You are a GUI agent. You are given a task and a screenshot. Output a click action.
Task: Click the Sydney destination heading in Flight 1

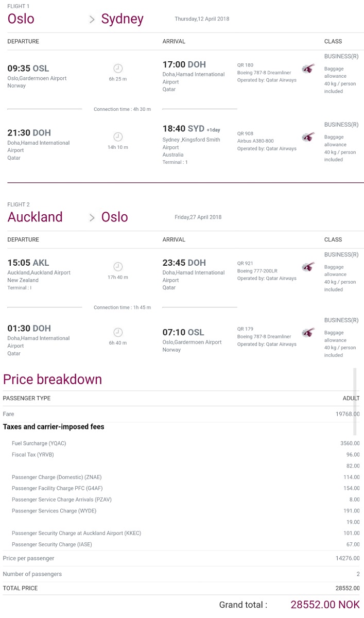click(123, 19)
